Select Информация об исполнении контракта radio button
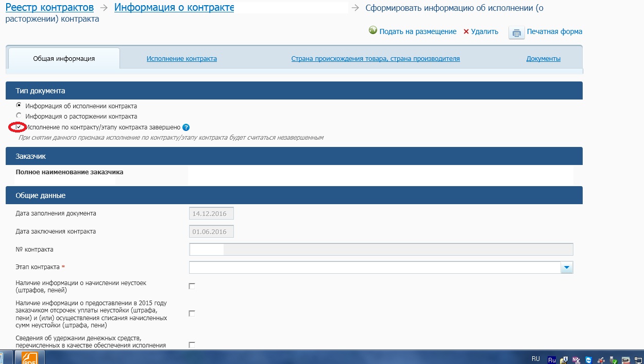The width and height of the screenshot is (644, 364). 19,106
